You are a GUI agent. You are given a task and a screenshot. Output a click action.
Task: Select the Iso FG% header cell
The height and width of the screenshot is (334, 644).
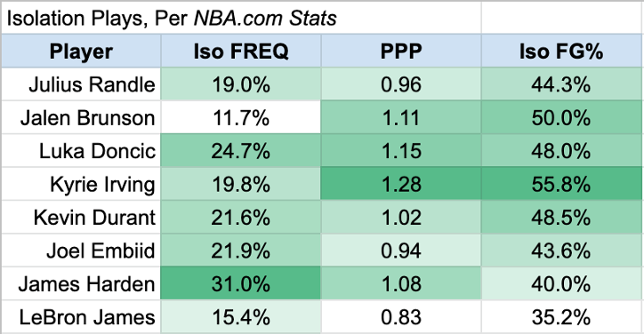[561, 51]
